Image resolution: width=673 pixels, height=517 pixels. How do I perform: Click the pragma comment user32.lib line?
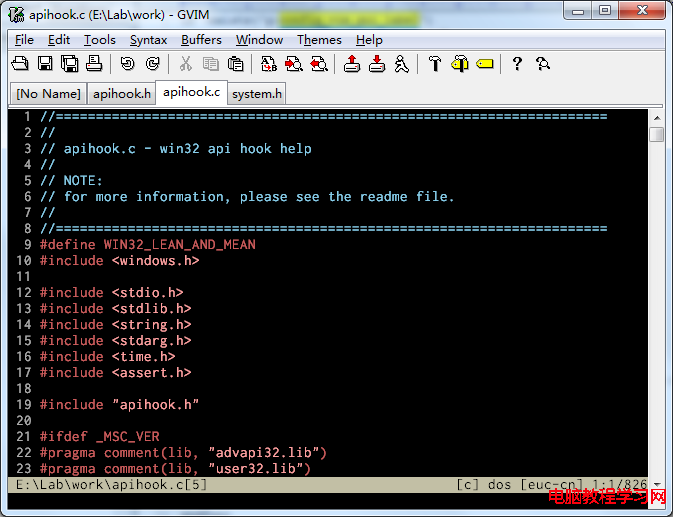175,469
